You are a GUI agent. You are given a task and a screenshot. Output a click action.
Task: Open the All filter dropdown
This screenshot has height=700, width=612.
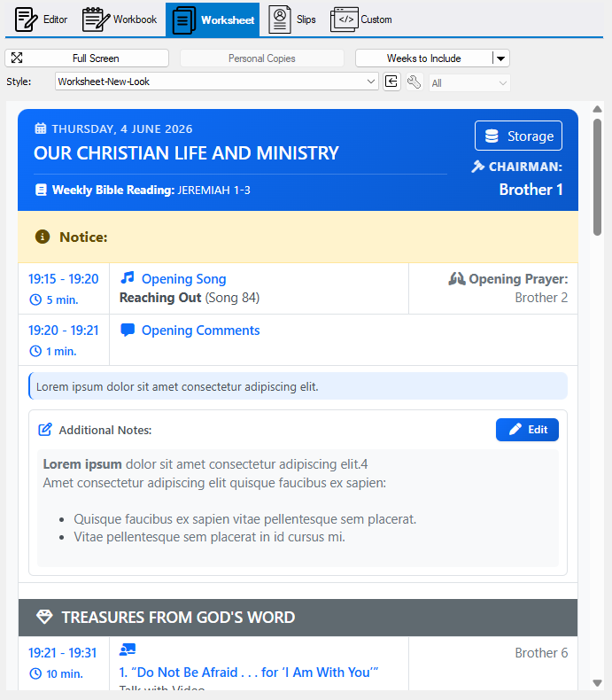469,83
